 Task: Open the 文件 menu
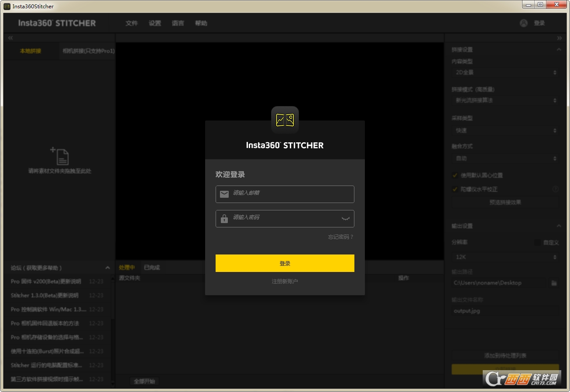[x=131, y=23]
